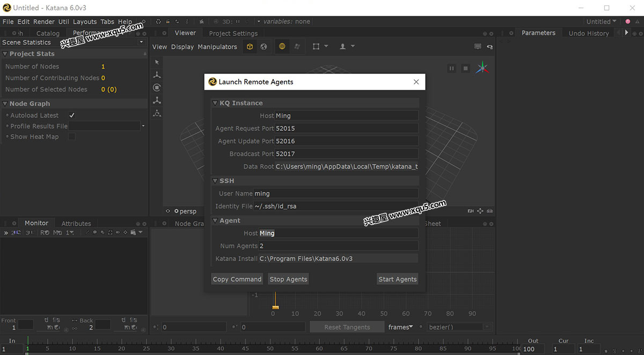Click the right-arrow tab scroll icon beside Undo History
The height and width of the screenshot is (355, 644).
tap(626, 33)
